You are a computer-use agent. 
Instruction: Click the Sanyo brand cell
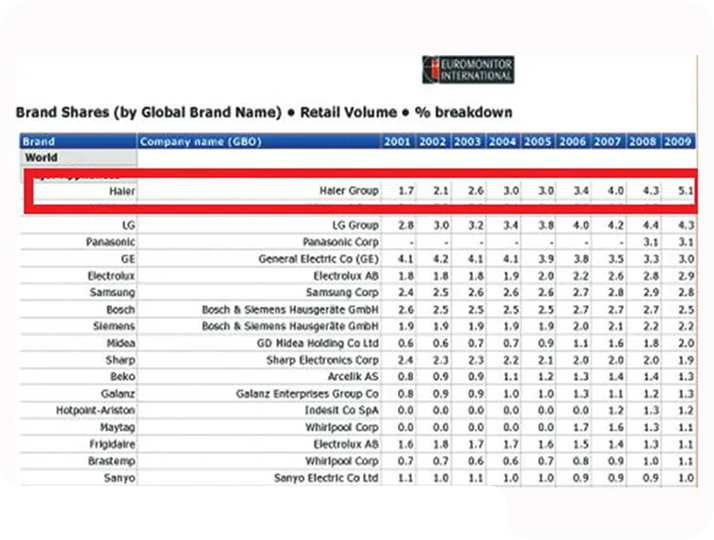coord(120,478)
